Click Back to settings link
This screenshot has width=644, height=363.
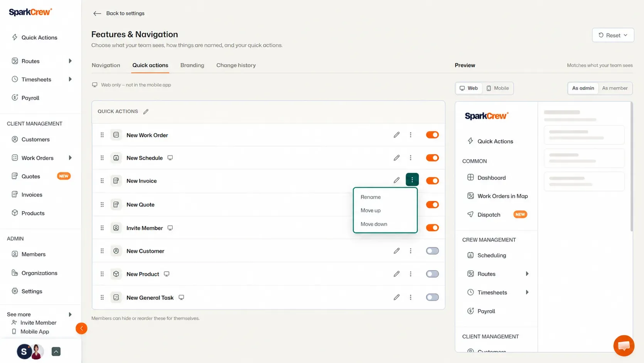pyautogui.click(x=125, y=13)
